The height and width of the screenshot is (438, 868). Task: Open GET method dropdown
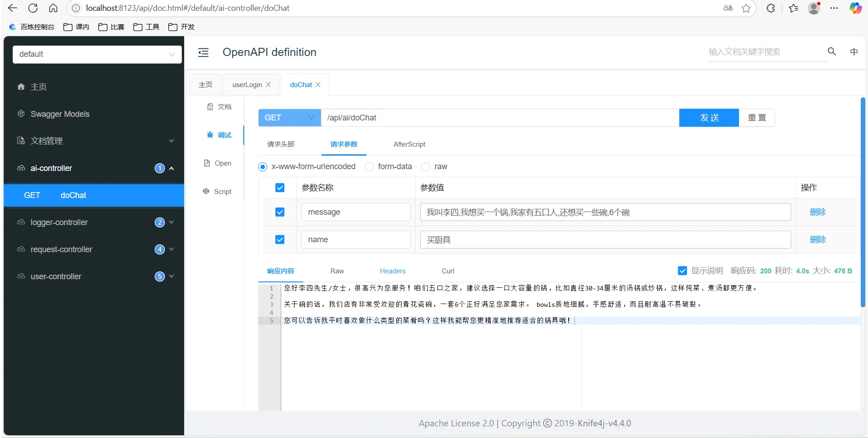(289, 118)
